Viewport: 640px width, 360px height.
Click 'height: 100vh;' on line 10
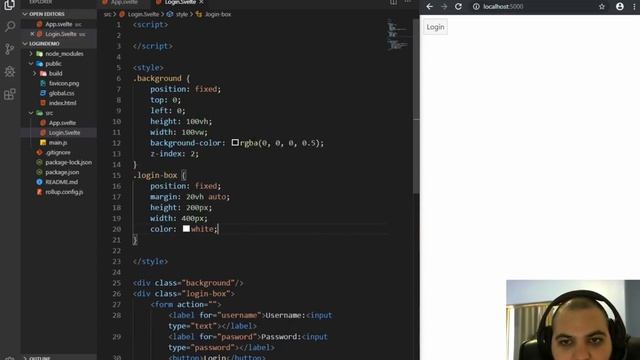[181, 121]
